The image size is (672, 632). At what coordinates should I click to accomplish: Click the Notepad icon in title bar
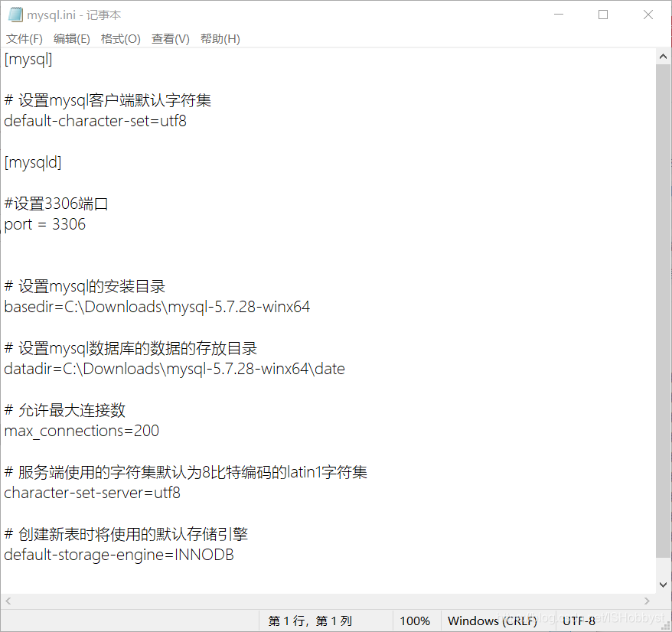pos(15,15)
